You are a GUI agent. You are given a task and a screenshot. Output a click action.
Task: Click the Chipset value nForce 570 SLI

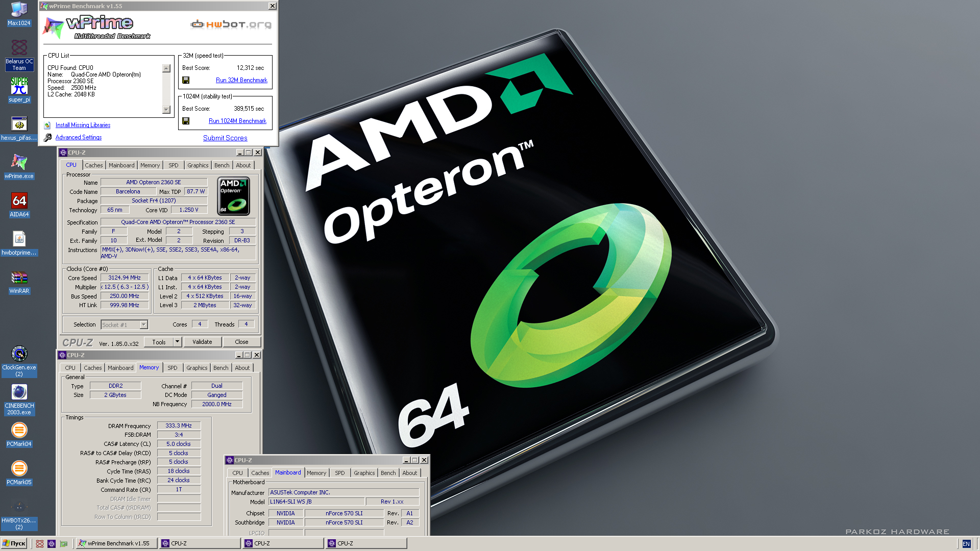pyautogui.click(x=344, y=513)
